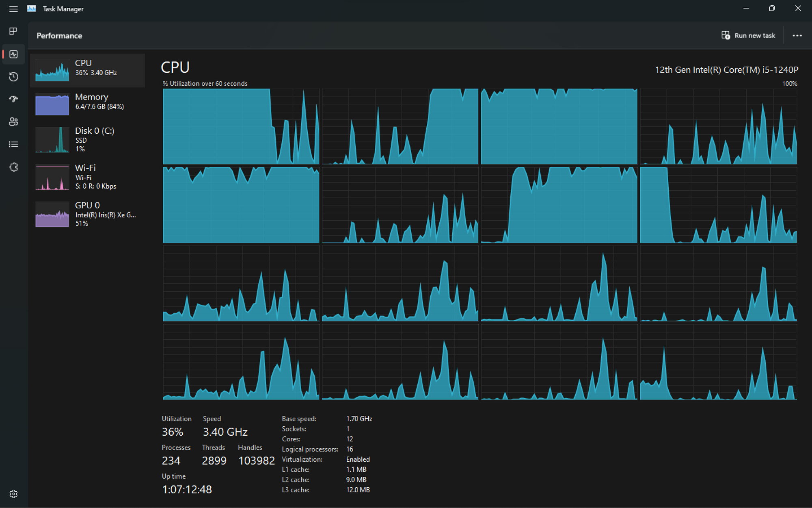Click the Run new task button
The height and width of the screenshot is (508, 812).
click(748, 36)
